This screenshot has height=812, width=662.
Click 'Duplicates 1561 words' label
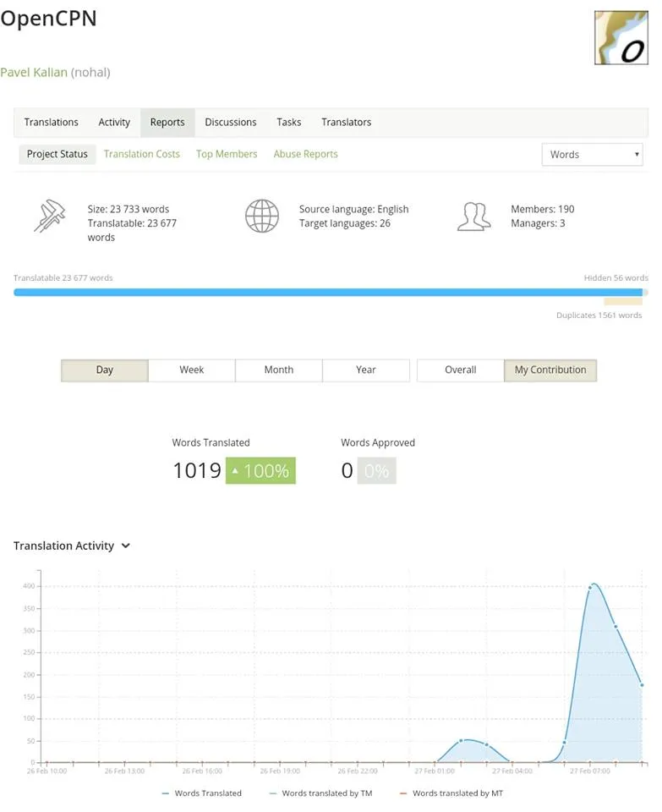point(599,315)
